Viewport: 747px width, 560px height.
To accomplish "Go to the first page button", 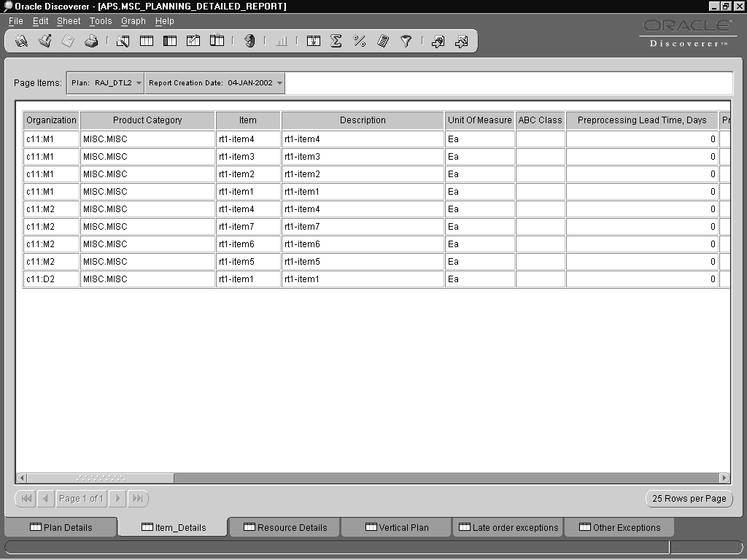I will pyautogui.click(x=26, y=499).
